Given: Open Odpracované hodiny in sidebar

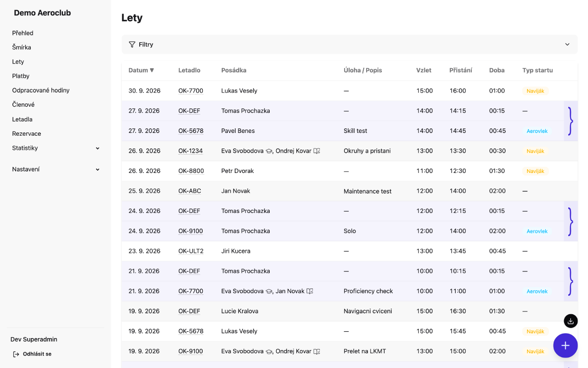Looking at the screenshot, I should 41,90.
